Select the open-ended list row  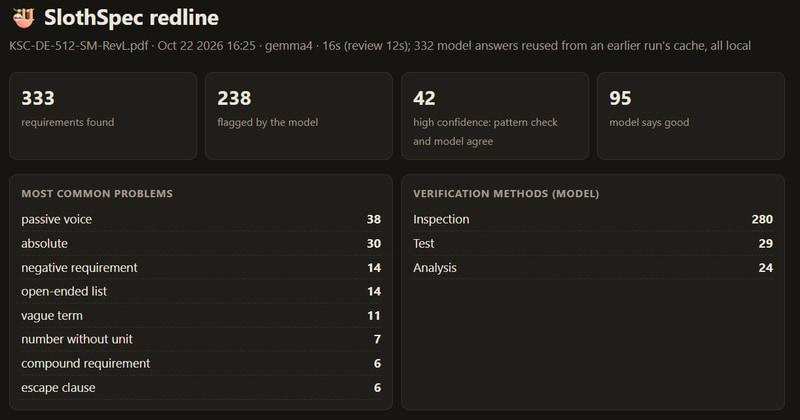(201, 291)
